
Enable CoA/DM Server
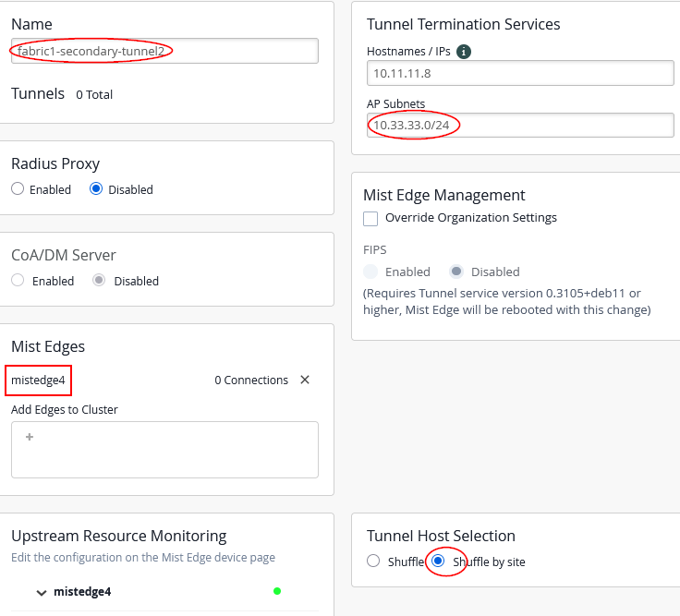(x=18, y=281)
